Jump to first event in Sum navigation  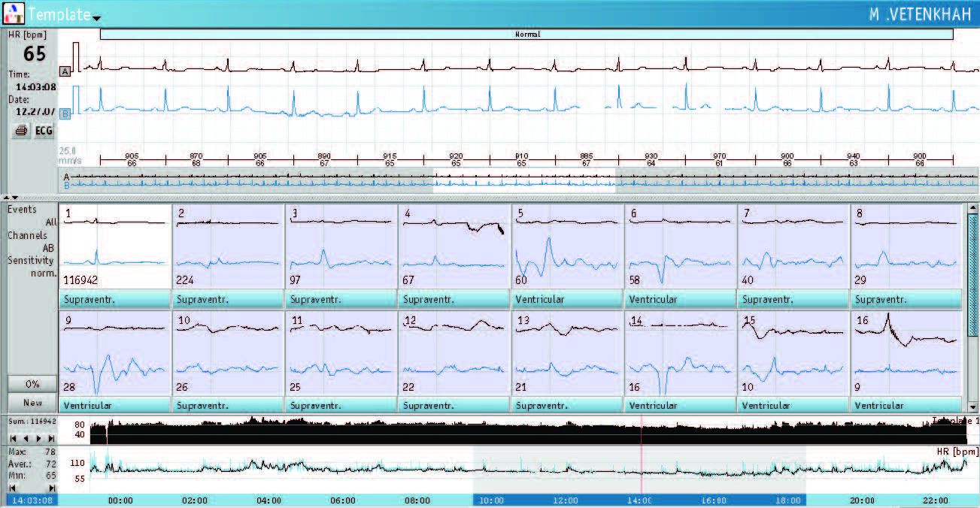click(13, 437)
